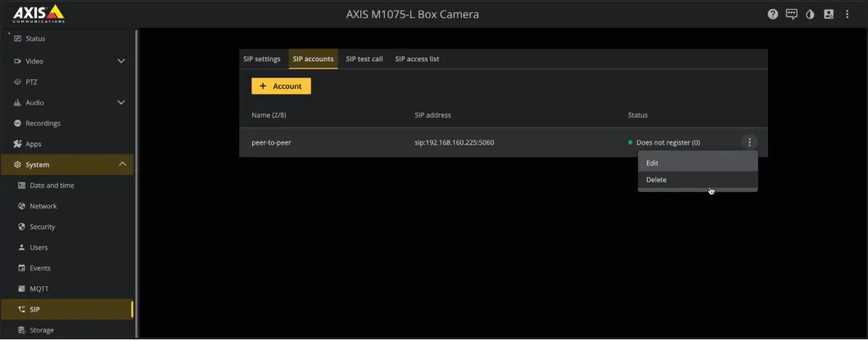Screen dimensions: 868x341
Task: Click the MQTT icon in sidebar
Action: click(x=22, y=289)
